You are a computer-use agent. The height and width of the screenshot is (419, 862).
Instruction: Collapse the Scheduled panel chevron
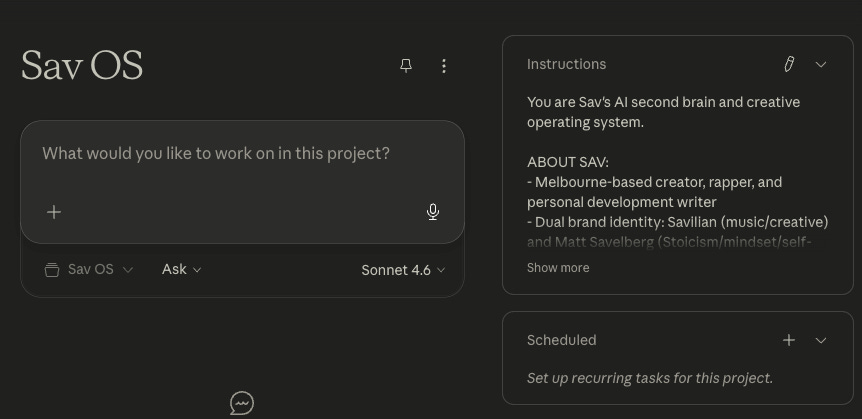point(821,340)
